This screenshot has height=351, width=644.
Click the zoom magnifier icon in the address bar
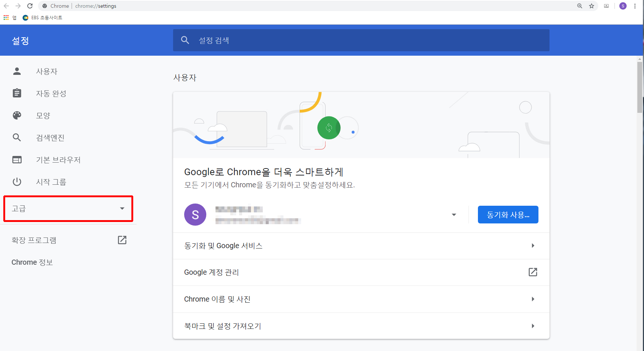coord(580,6)
